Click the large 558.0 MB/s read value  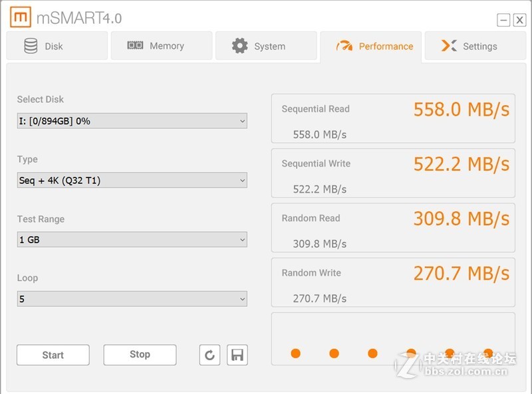coord(462,110)
